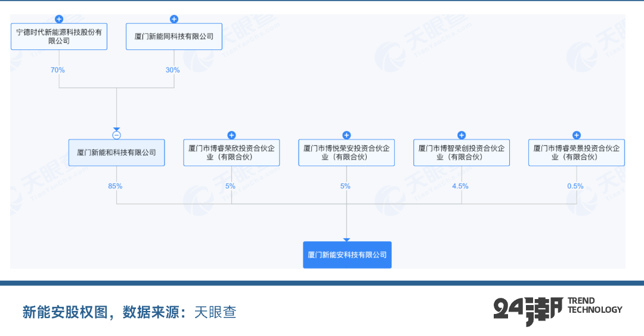644x336 pixels.
Task: Click the 4.5% share label
Action: coord(460,186)
